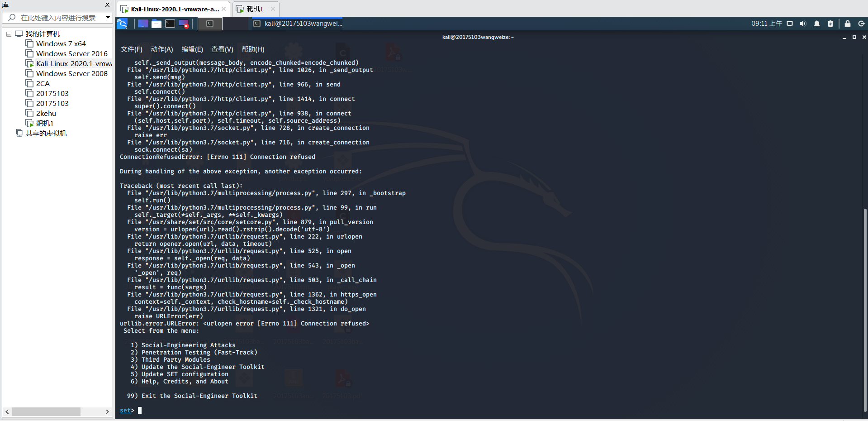
Task: Select Windows Server 2016 virtual machine
Action: (x=71, y=54)
